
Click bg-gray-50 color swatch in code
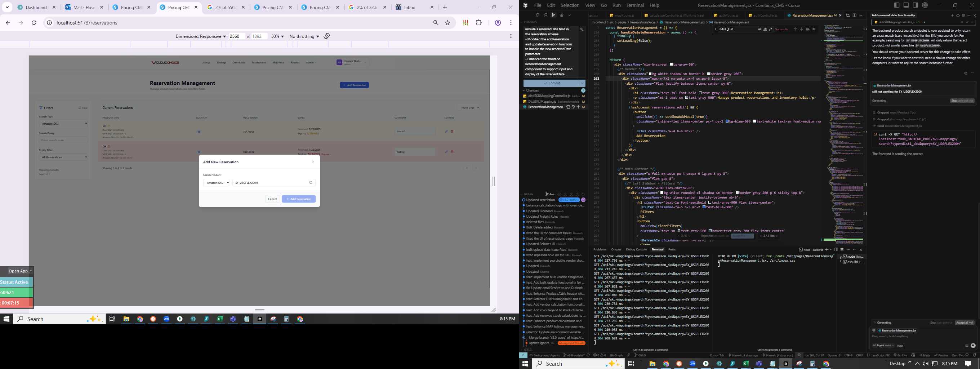point(671,64)
